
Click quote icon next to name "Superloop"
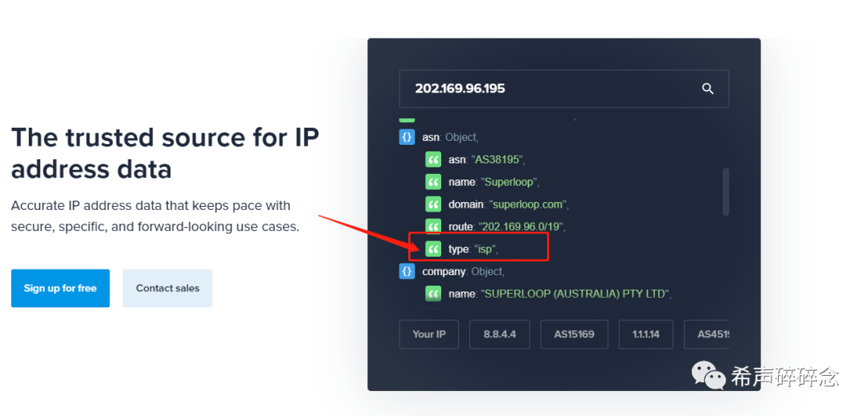point(433,182)
